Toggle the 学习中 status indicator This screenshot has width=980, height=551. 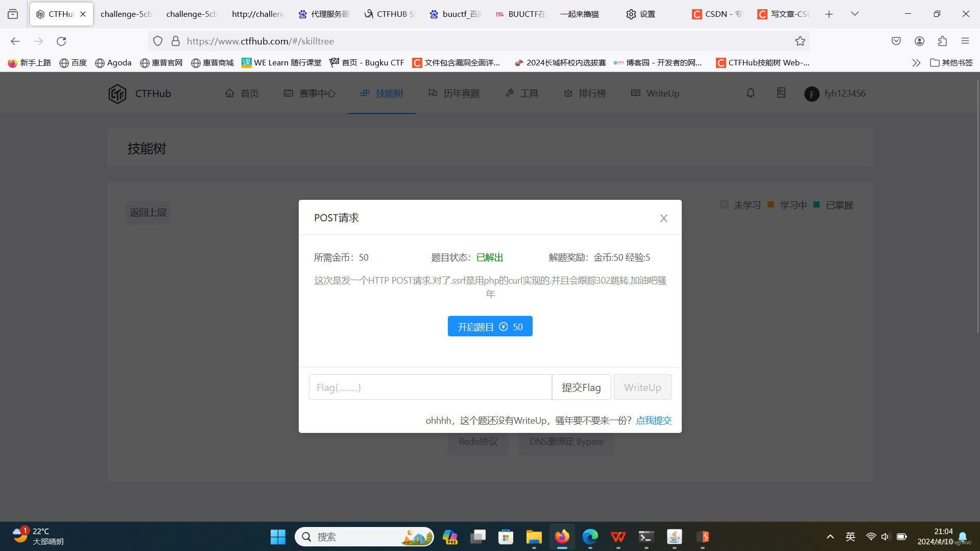pos(770,204)
